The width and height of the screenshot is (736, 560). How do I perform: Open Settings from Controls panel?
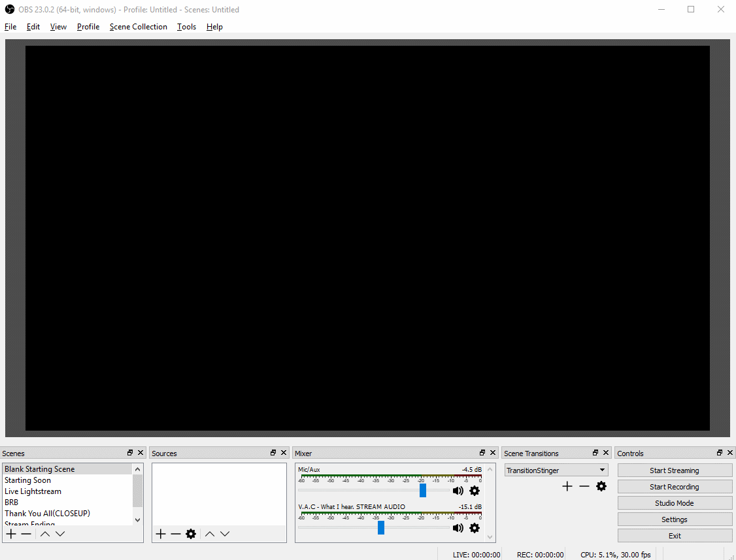(x=675, y=519)
